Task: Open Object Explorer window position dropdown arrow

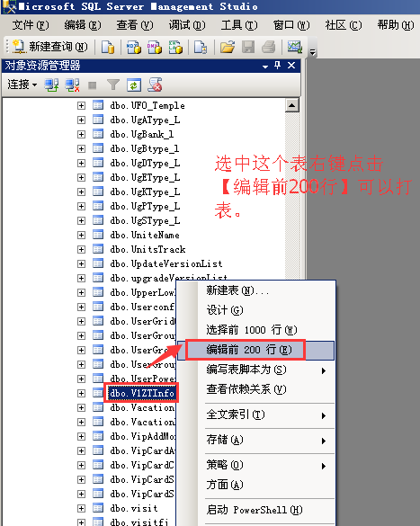Action: pyautogui.click(x=265, y=67)
